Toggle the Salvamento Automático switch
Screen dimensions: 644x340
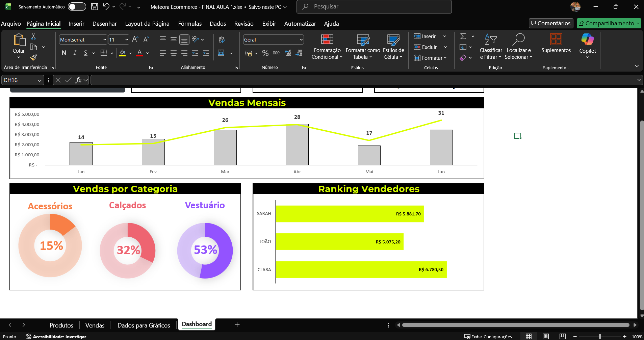coord(77,7)
